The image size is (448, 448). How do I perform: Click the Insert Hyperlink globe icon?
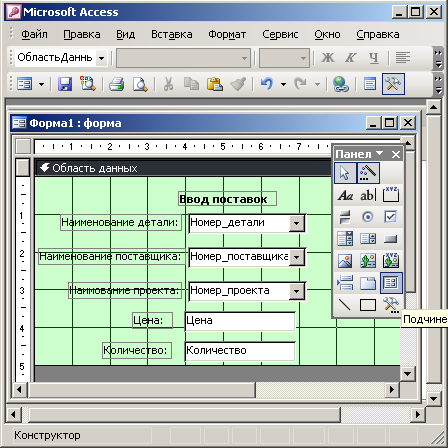click(x=341, y=84)
